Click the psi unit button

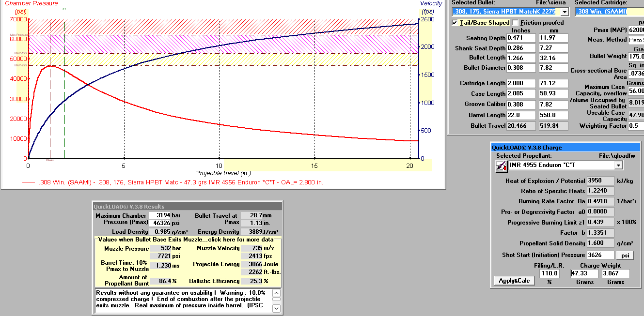click(x=625, y=255)
